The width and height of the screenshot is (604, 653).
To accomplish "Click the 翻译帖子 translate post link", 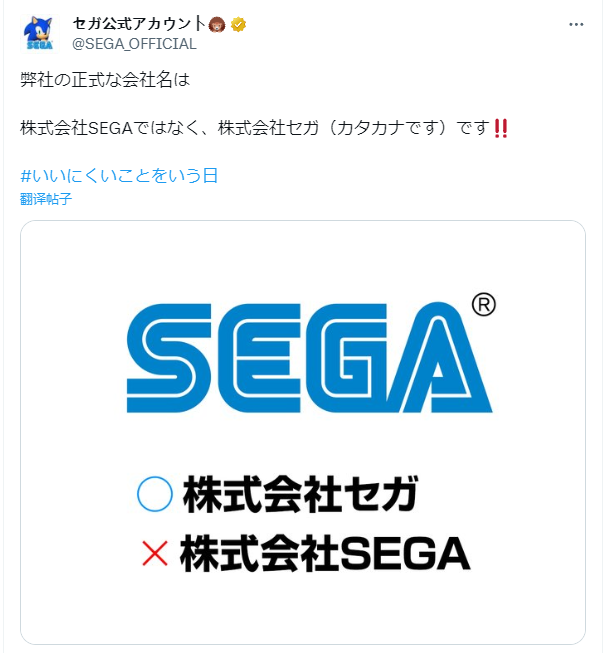I will tap(46, 199).
